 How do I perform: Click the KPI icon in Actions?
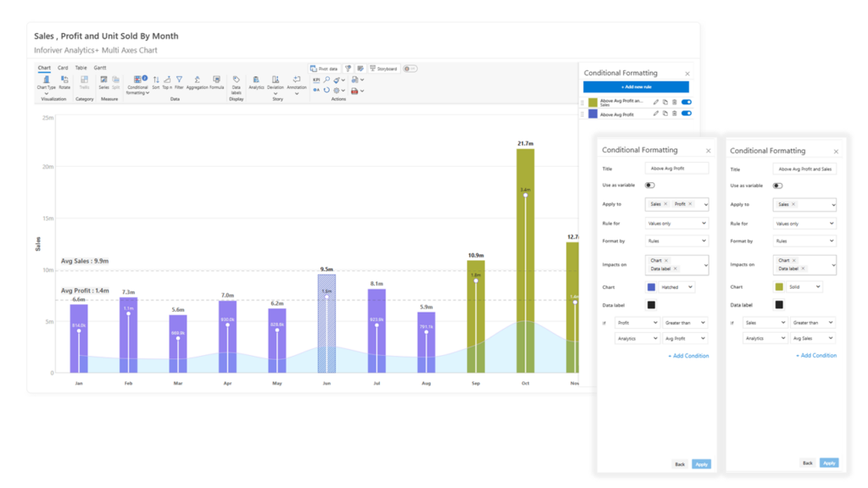pos(316,80)
